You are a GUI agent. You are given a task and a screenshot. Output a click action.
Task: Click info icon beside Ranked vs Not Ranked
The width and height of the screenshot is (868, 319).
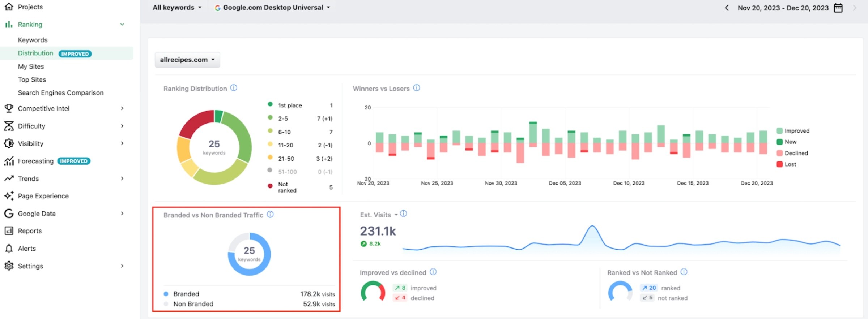684,272
